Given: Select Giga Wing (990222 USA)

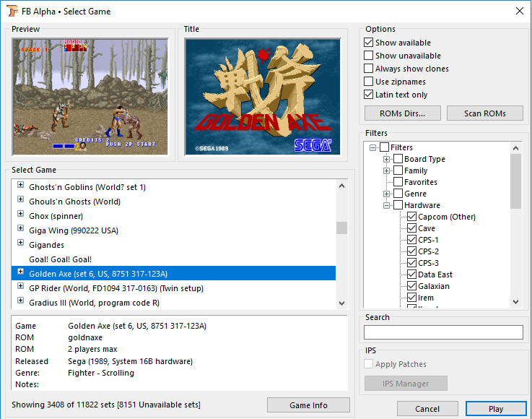Looking at the screenshot, I should click(74, 230).
